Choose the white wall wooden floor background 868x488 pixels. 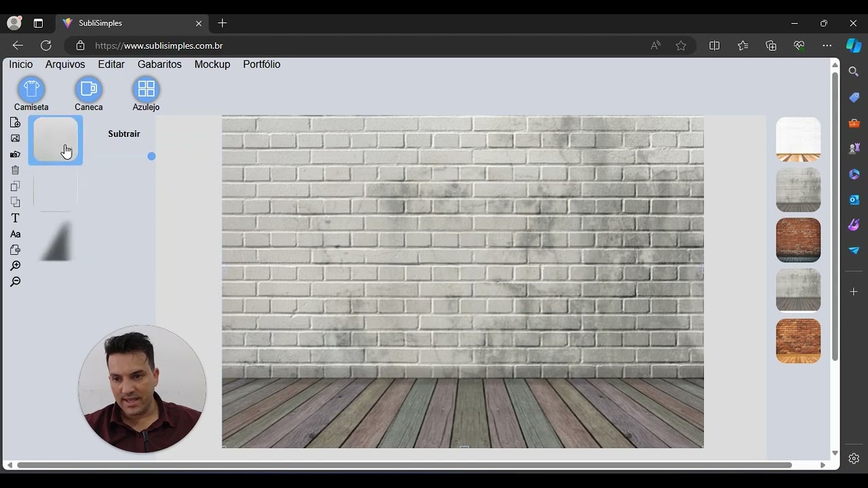click(798, 140)
